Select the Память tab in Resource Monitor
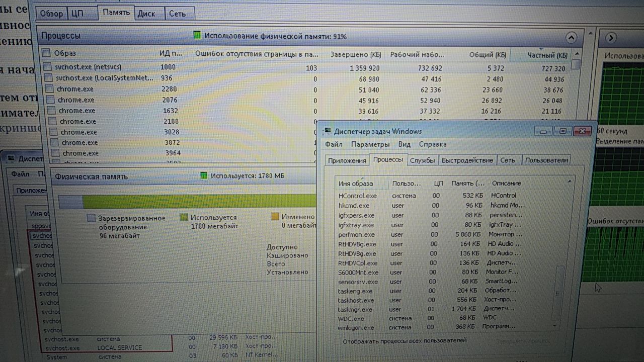This screenshot has height=362, width=644. pos(116,13)
